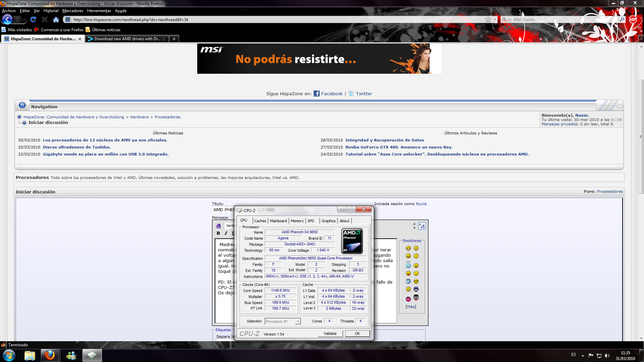
Task: Open the Marcadores menu
Action: click(72, 11)
